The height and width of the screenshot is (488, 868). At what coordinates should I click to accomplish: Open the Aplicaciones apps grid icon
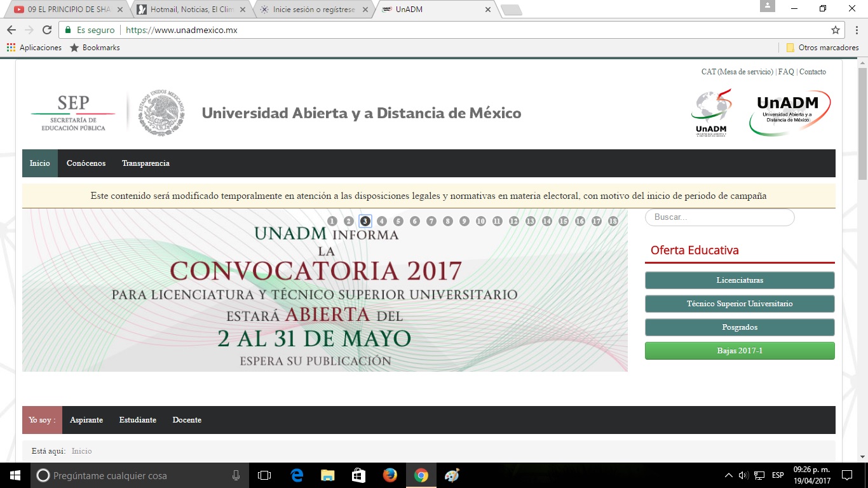tap(11, 48)
